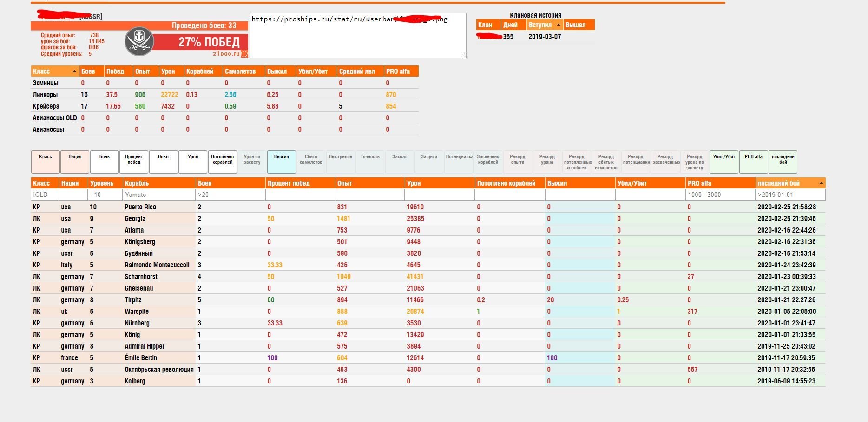868x422 pixels.
Task: Enable the Рекорд урона column button
Action: [x=547, y=162]
